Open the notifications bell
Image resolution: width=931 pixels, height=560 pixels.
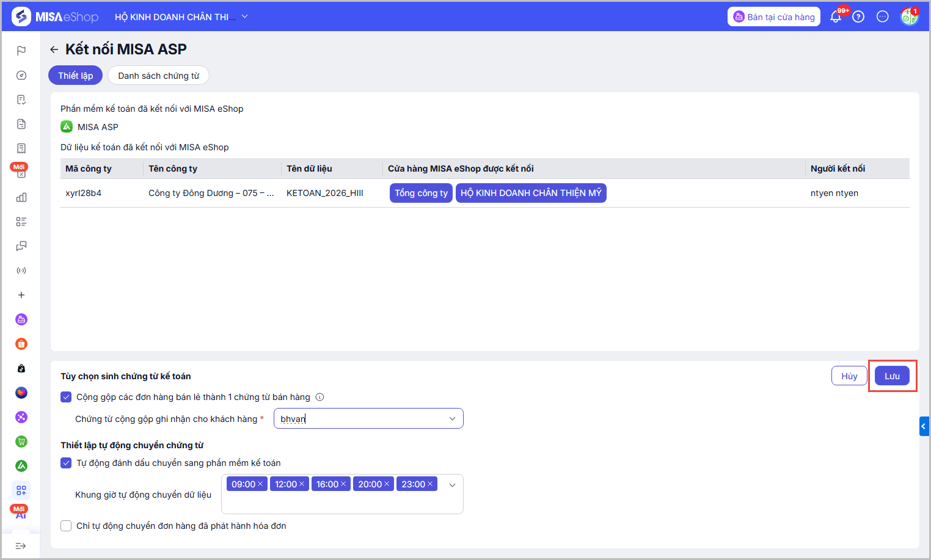pyautogui.click(x=836, y=16)
